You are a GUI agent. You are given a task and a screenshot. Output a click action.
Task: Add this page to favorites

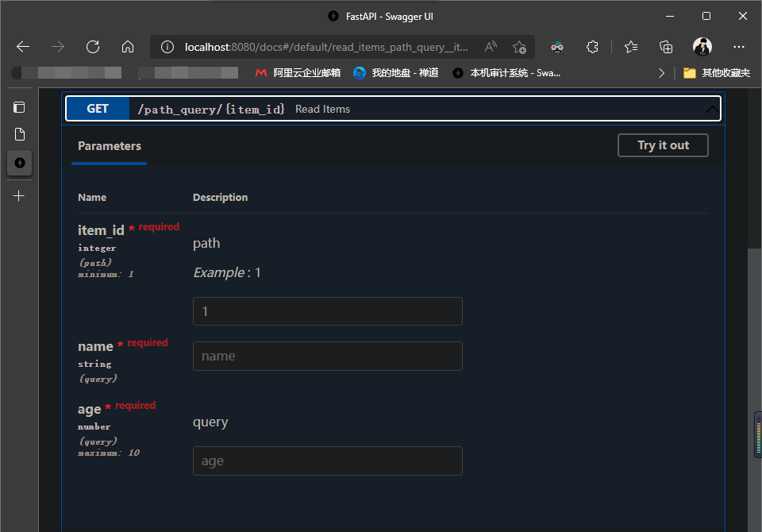click(x=519, y=47)
